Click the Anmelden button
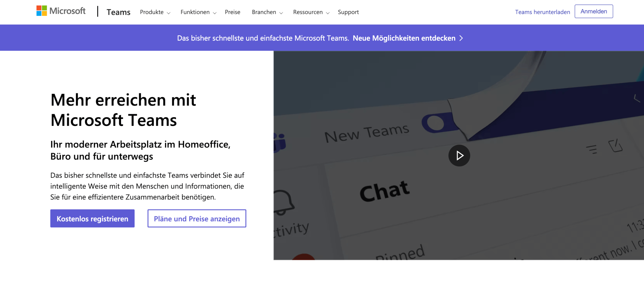 pyautogui.click(x=594, y=11)
